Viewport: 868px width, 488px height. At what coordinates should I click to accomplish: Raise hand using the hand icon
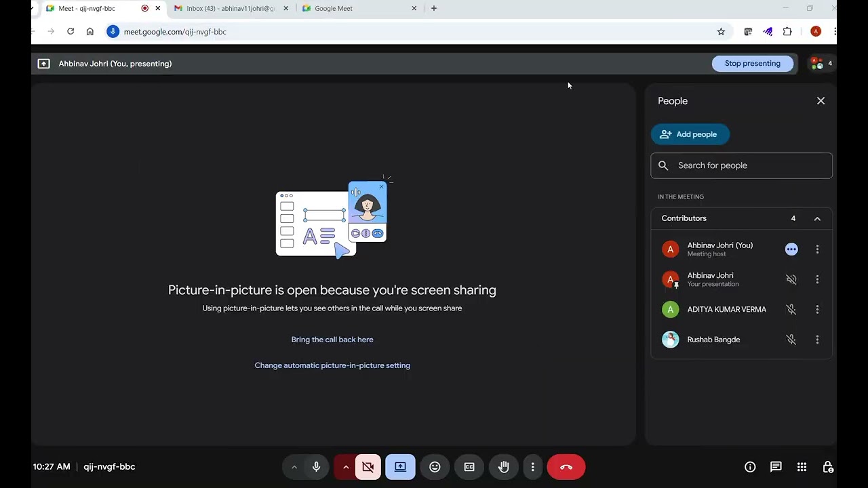click(503, 467)
